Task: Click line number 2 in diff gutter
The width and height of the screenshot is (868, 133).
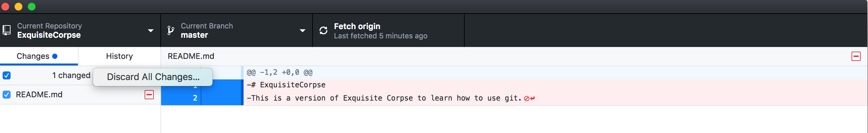Action: click(x=195, y=98)
